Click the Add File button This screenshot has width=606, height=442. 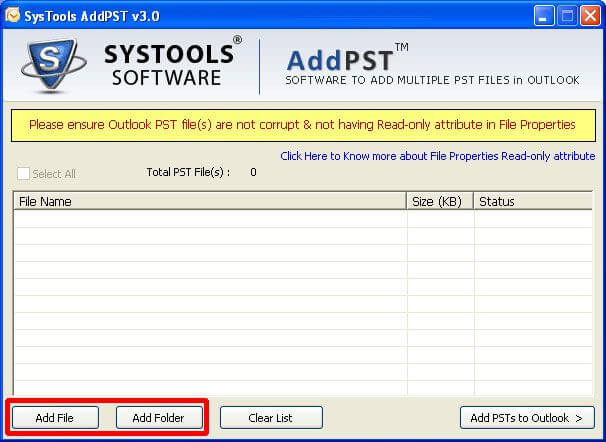(x=55, y=418)
